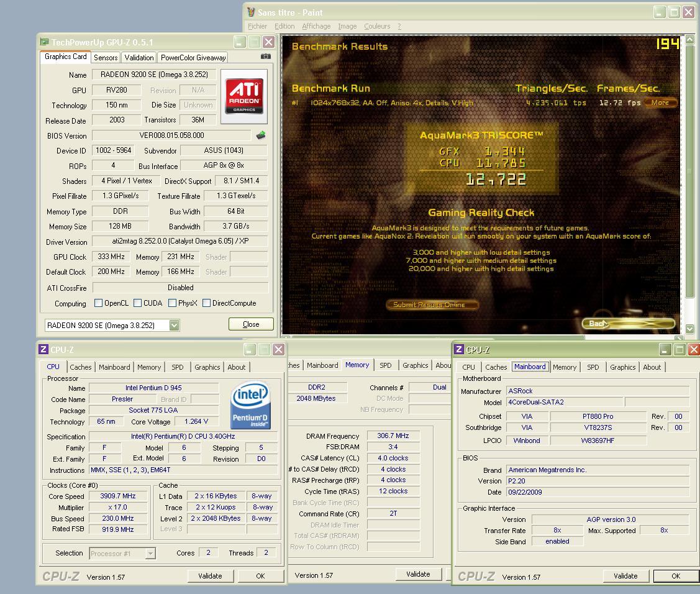This screenshot has width=700, height=594.
Task: Open the Edition menu in Paint
Action: pos(284,26)
